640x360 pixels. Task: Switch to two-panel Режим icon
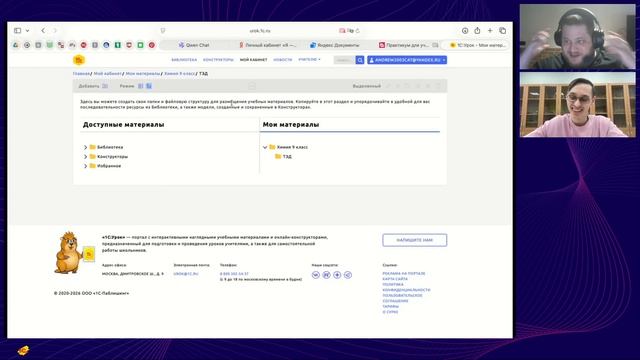click(x=149, y=86)
